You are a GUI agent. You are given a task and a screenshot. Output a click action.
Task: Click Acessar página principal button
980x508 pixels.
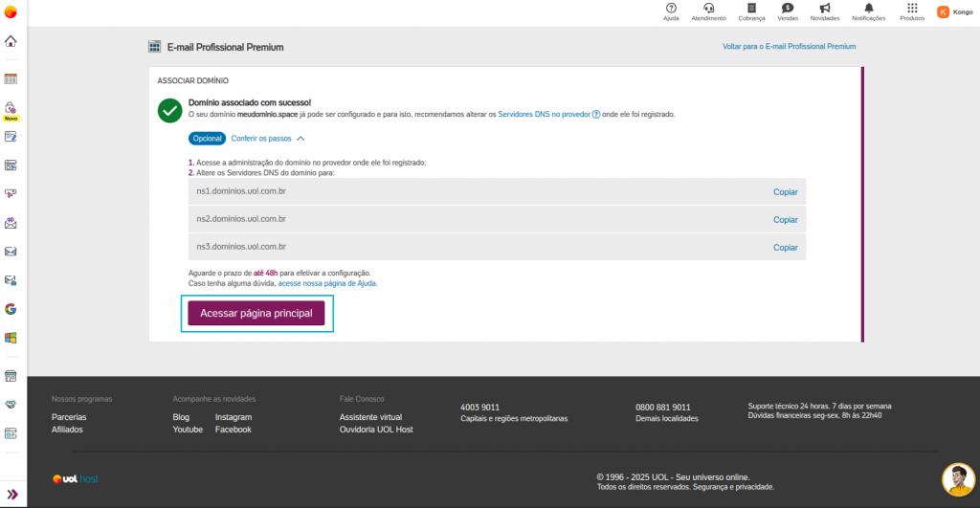pyautogui.click(x=256, y=313)
